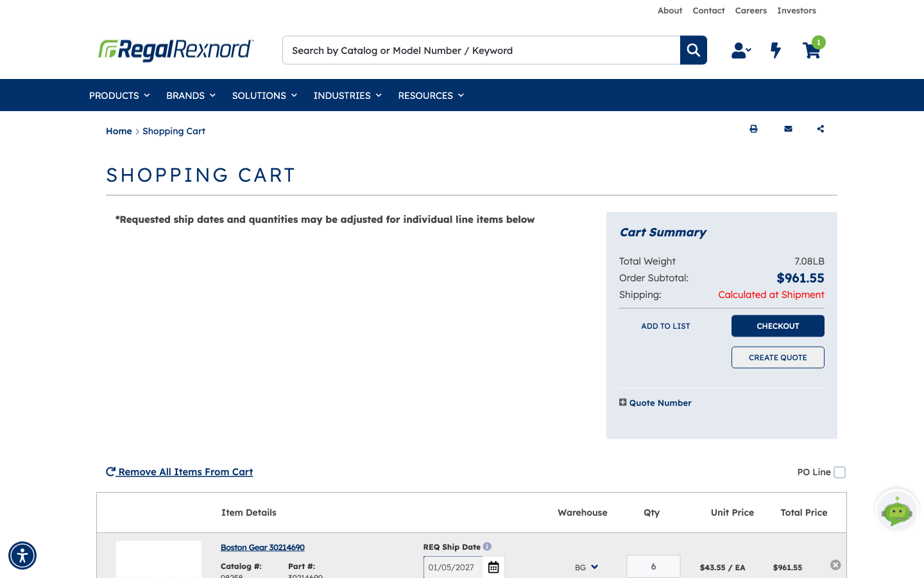924x578 pixels.
Task: Click the unit price $43.55 / EA
Action: point(723,568)
